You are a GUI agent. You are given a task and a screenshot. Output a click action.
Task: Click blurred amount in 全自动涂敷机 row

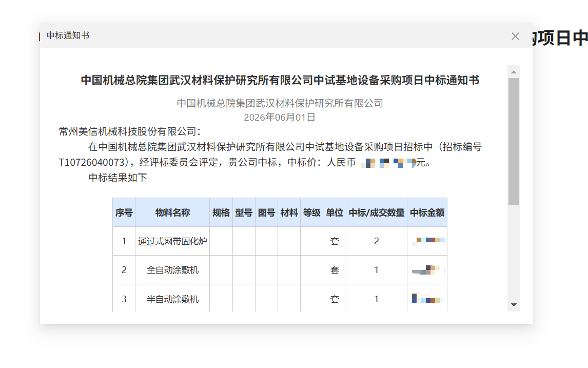(428, 270)
